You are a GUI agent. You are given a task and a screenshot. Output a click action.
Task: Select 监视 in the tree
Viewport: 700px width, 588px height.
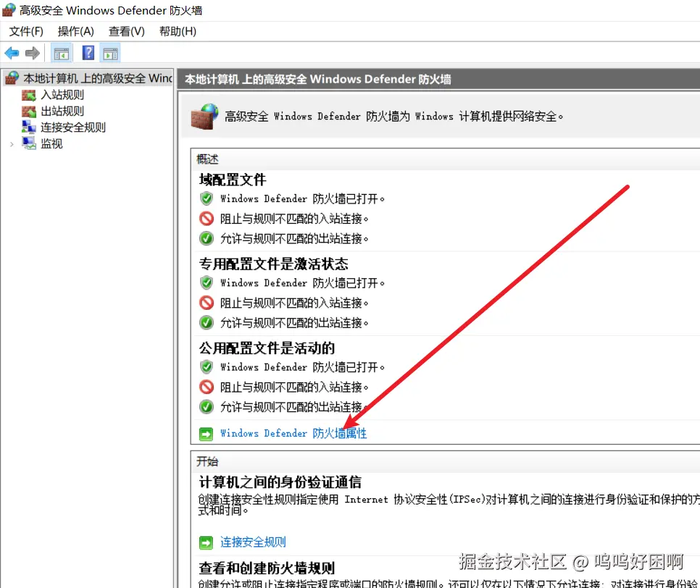[51, 143]
